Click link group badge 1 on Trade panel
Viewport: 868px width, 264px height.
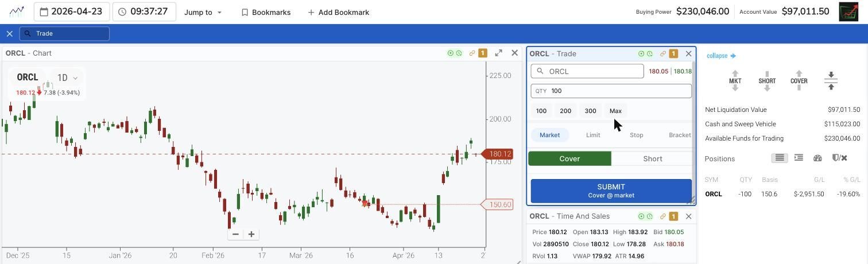[673, 54]
